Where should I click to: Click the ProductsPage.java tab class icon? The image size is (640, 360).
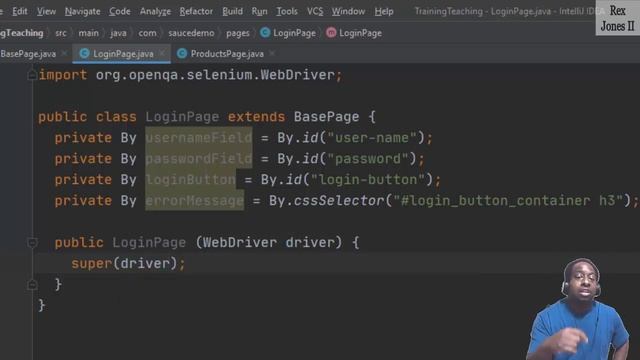point(182,53)
